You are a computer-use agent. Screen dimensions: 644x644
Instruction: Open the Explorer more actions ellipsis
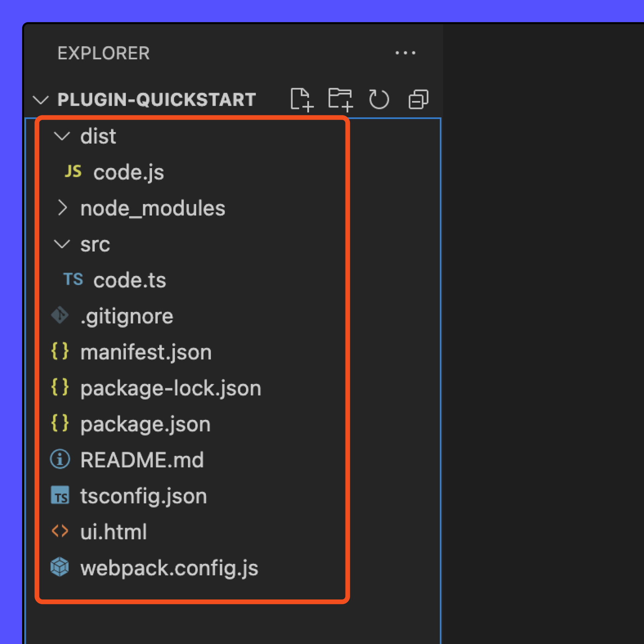[405, 53]
